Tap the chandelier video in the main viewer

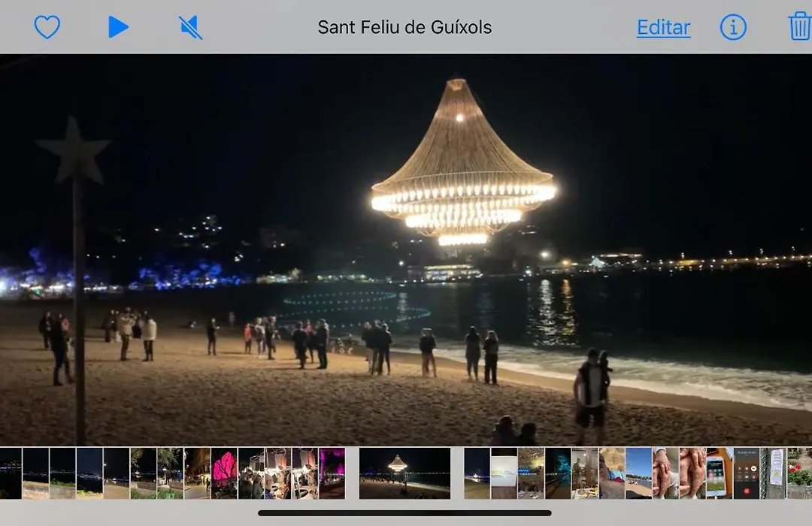click(406, 250)
